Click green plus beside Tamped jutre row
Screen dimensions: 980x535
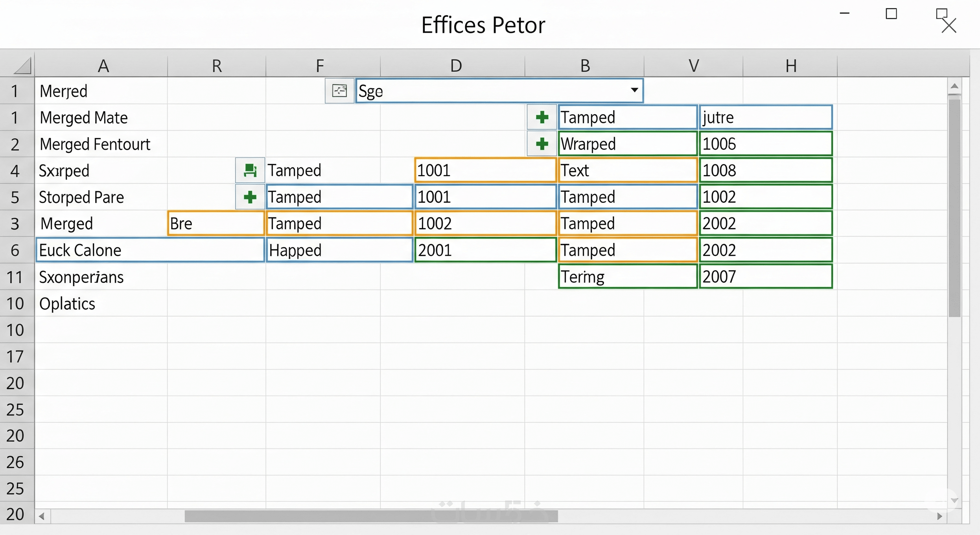tap(542, 117)
